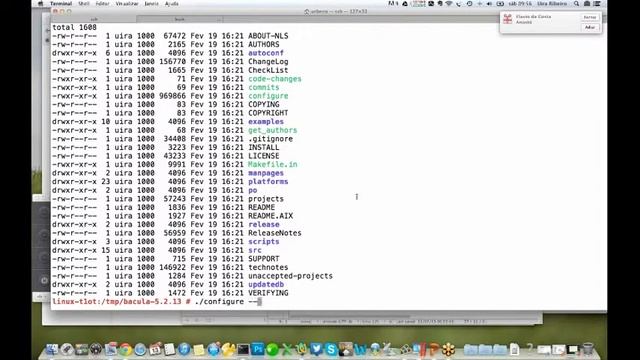Open the Trash in the Dock
Screen dimensions: 640x360
click(588, 349)
